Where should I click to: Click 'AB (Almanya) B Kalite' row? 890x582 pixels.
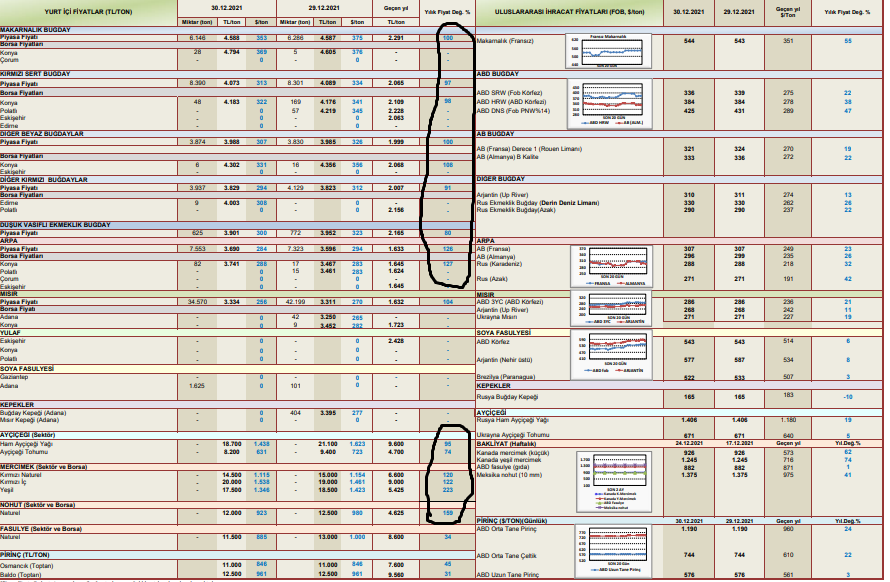(507, 157)
